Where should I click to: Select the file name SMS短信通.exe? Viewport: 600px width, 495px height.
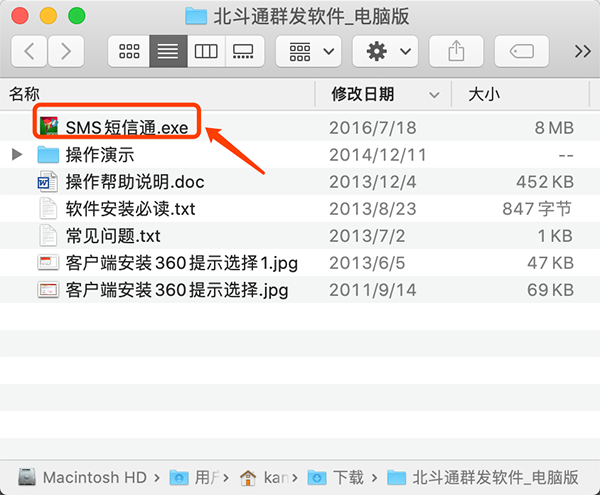coord(127,128)
